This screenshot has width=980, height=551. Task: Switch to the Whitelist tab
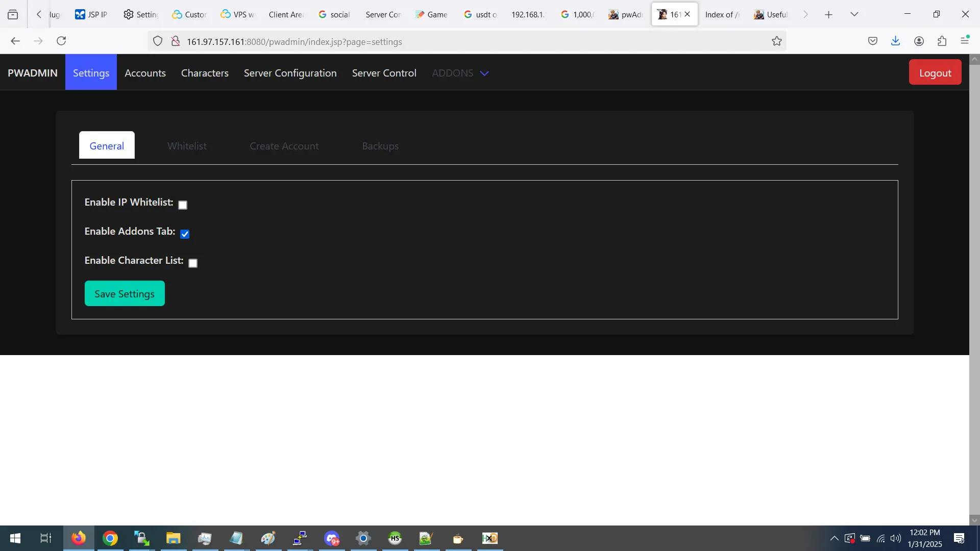tap(187, 146)
